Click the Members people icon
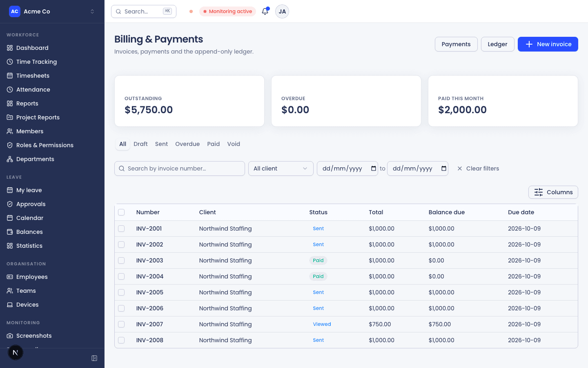This screenshot has width=588, height=368. pyautogui.click(x=10, y=131)
